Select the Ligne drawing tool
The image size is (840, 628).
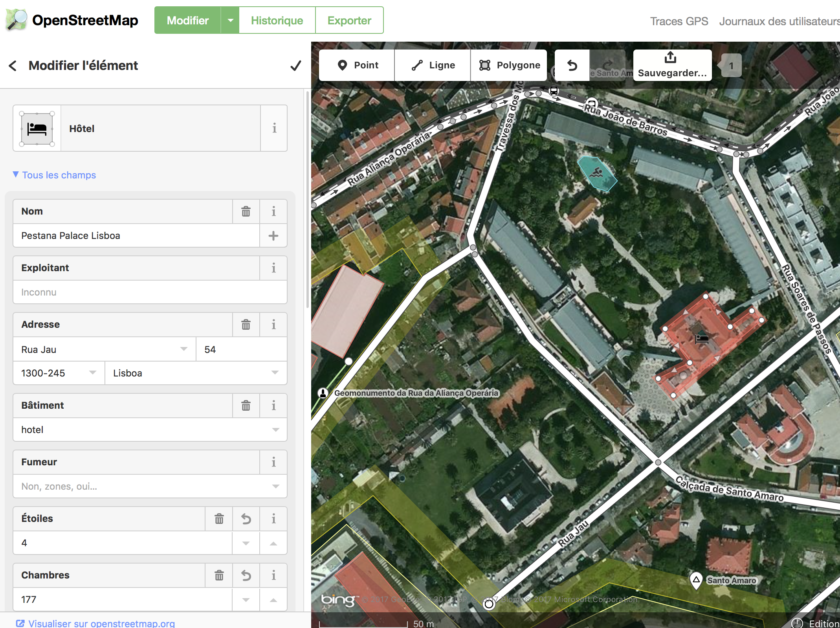click(433, 65)
